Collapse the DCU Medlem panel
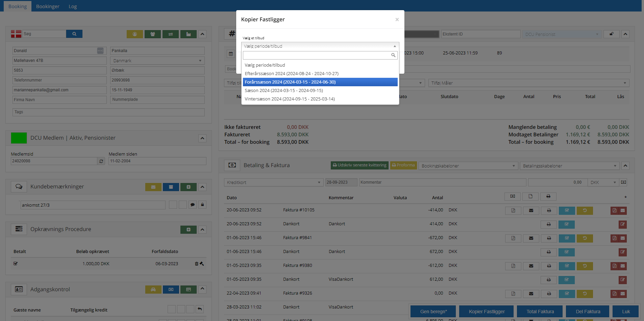 pos(202,138)
